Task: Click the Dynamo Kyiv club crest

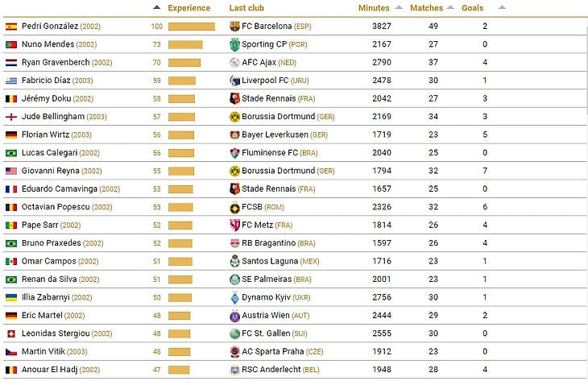Action: tap(234, 297)
